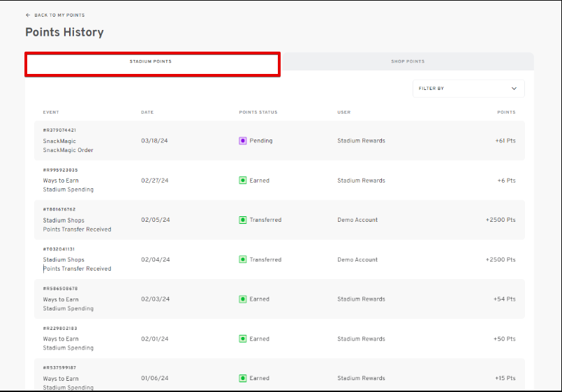Click the Points column header
This screenshot has width=562, height=392.
506,112
